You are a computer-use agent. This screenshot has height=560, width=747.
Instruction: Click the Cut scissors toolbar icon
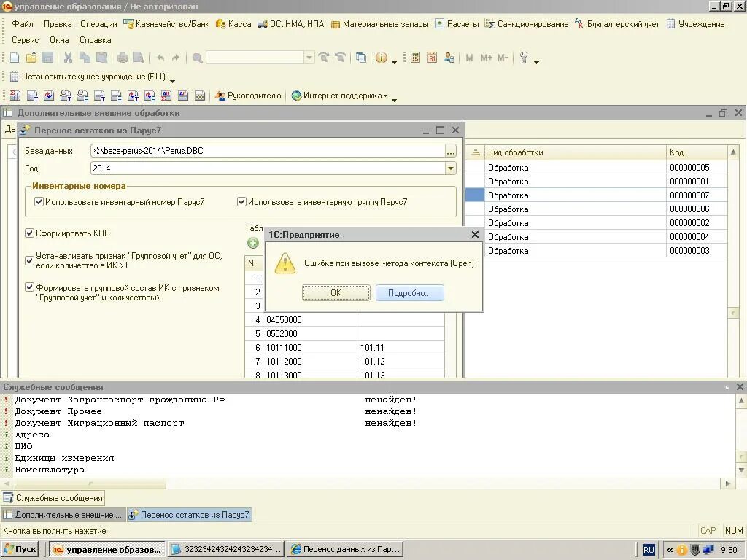68,58
